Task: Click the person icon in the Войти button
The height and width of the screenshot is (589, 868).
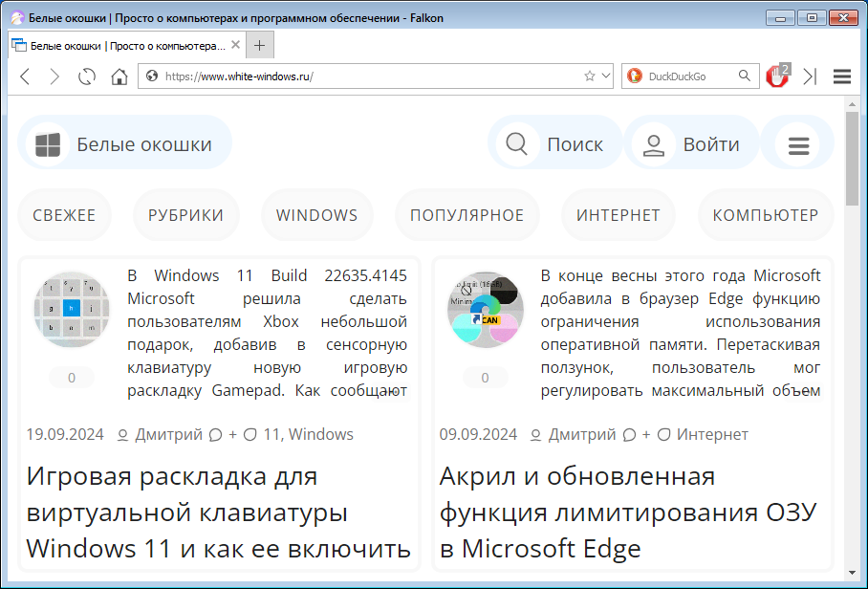Action: (653, 145)
